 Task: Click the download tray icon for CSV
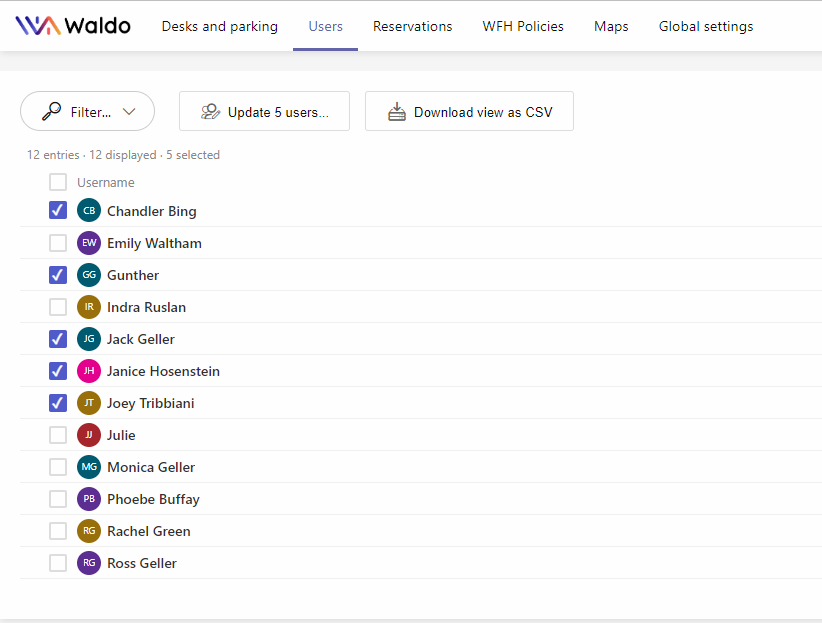[x=397, y=112]
